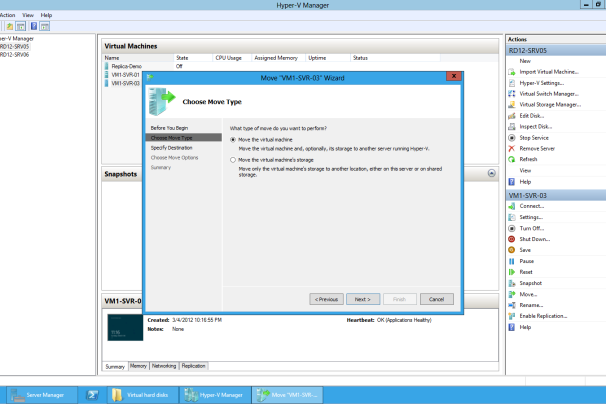Screen dimensions: 606x404
Task: Click the blue help toolbar icon
Action: click(x=34, y=26)
